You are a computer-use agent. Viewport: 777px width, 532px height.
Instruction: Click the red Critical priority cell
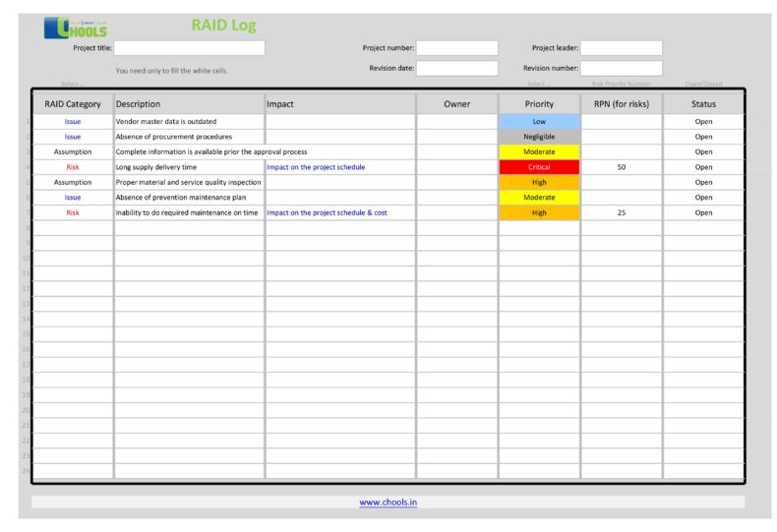pyautogui.click(x=539, y=167)
